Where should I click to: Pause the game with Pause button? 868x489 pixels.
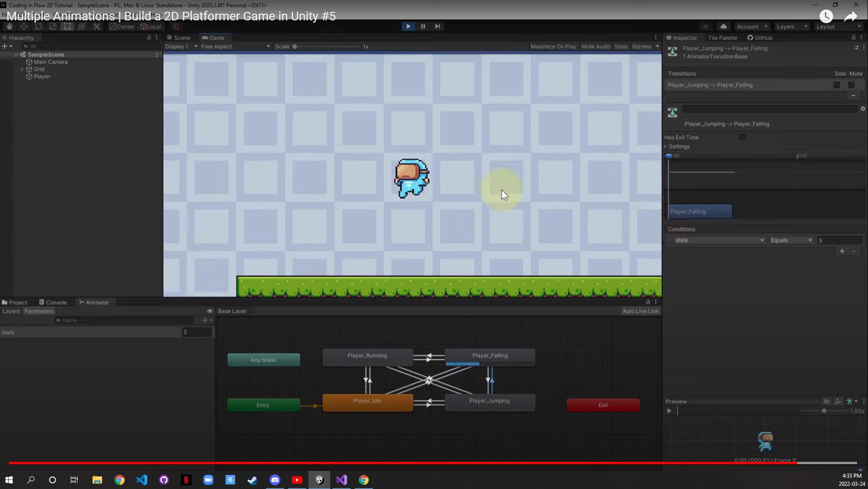423,26
